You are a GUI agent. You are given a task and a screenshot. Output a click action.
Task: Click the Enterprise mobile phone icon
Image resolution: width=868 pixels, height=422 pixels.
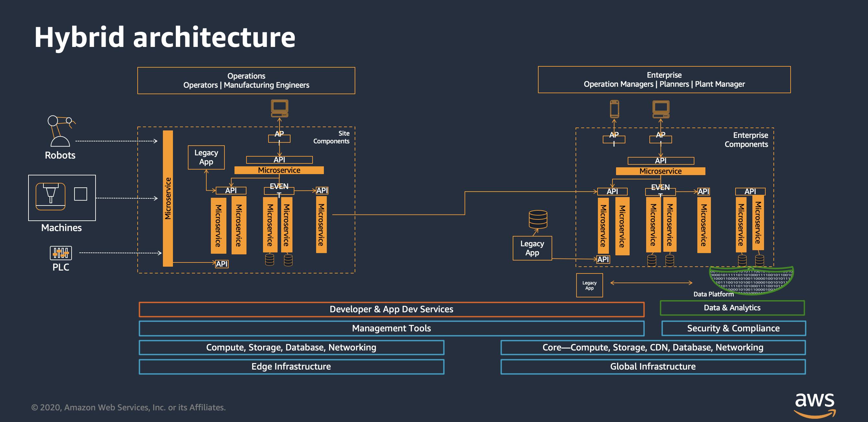point(614,109)
